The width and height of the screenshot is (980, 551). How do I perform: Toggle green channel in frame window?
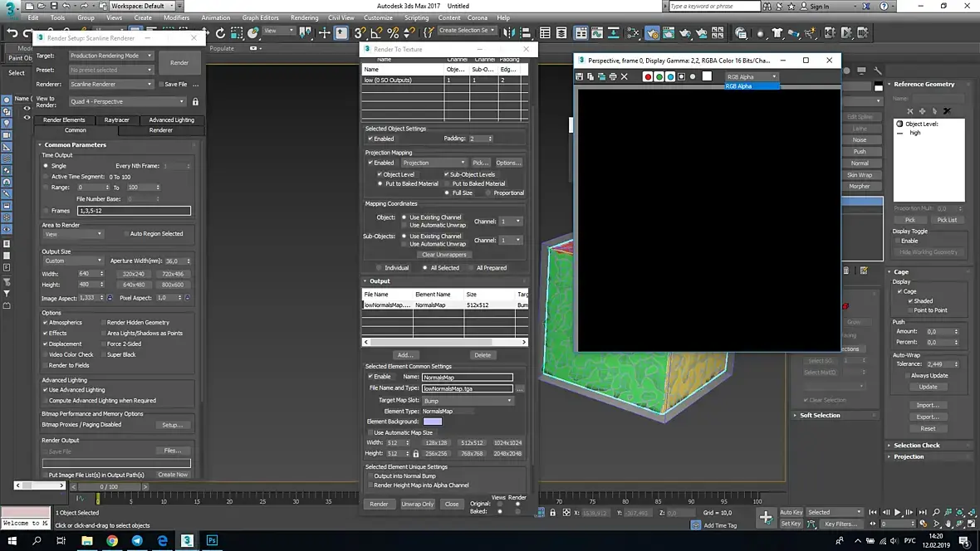tap(659, 77)
